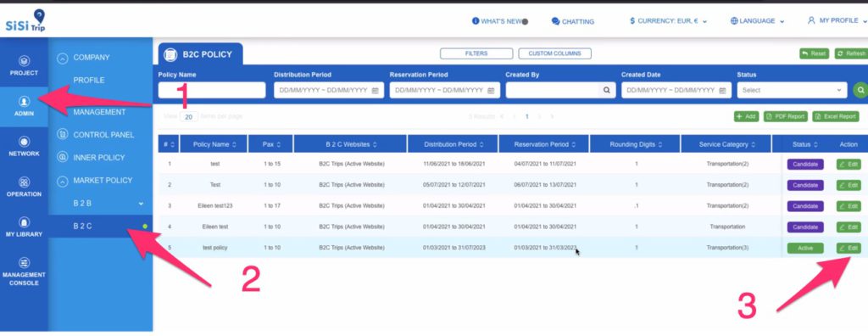Sort table by B 2 C Websites column
Viewport: 868px width, 336px height.
tap(350, 144)
